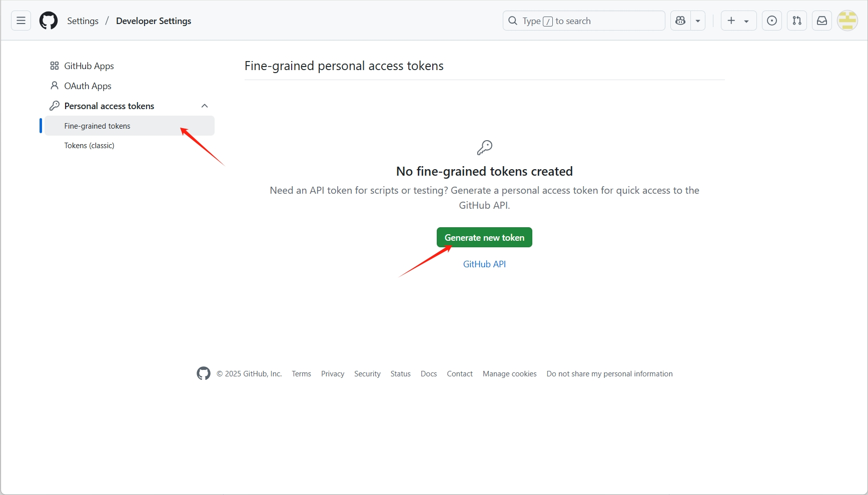Viewport: 868px width, 495px height.
Task: Open the issues icon in header
Action: 772,21
